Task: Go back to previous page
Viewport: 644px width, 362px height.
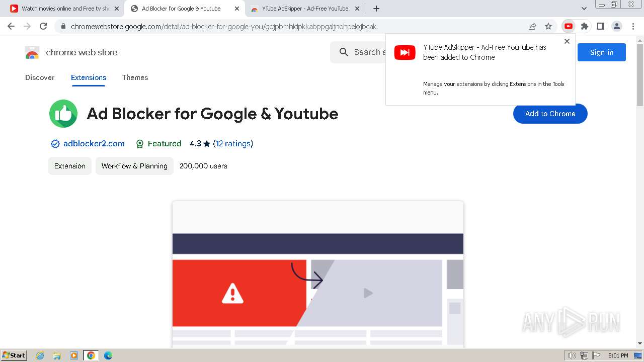Action: [11, 26]
